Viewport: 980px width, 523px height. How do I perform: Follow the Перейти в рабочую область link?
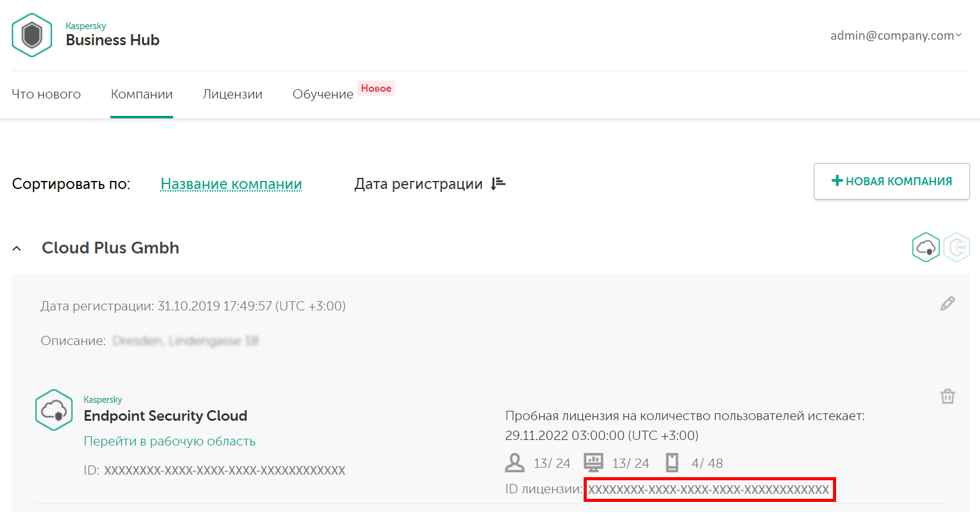pos(169,441)
